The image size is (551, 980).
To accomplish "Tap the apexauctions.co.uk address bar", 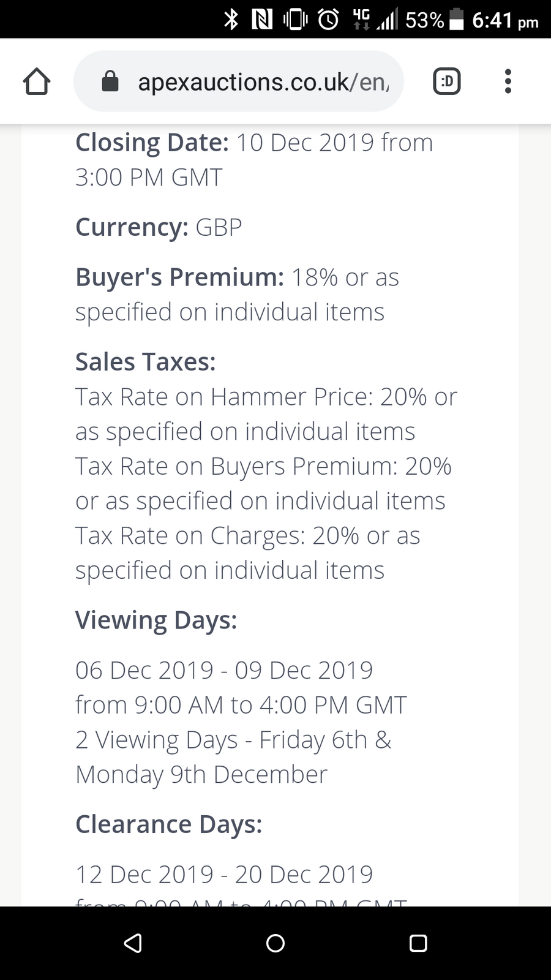I will tap(239, 81).
